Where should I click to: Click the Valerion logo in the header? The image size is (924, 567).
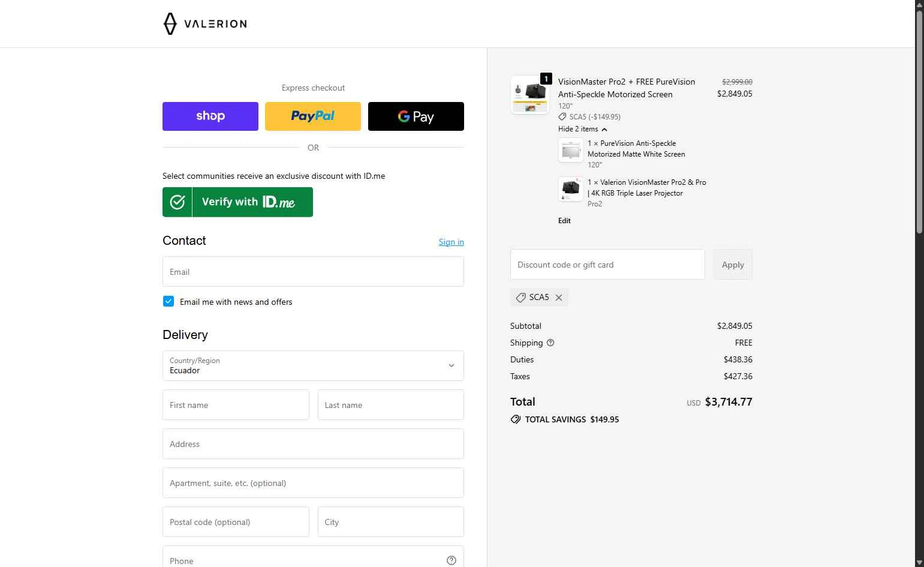[x=205, y=24]
